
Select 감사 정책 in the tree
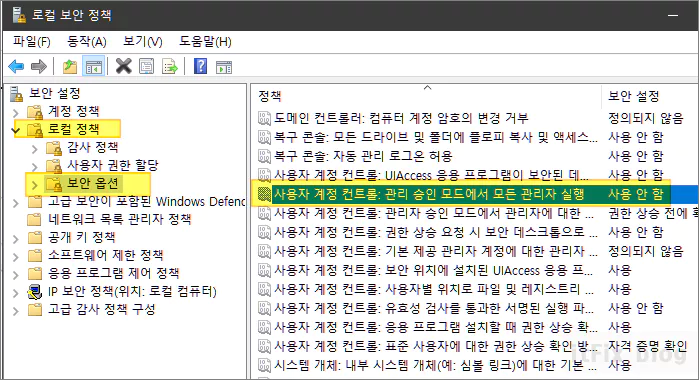(93, 147)
